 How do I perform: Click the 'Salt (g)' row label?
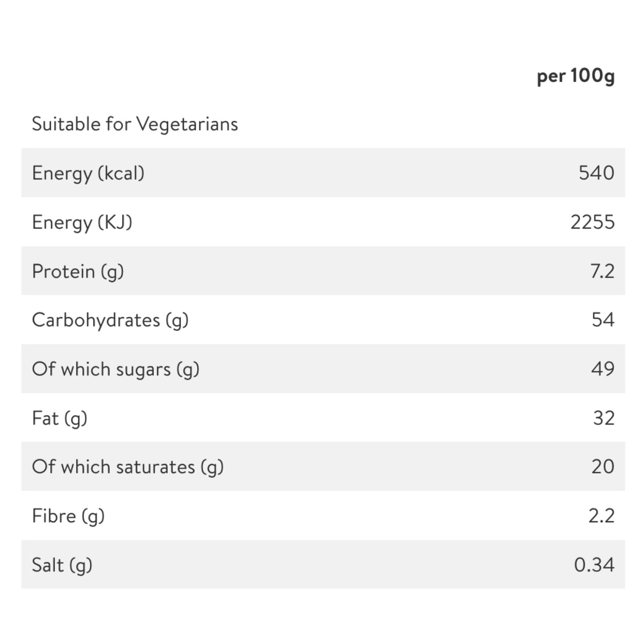tap(62, 565)
